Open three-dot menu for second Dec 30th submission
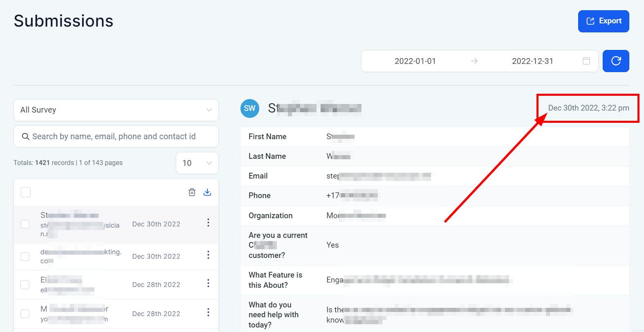This screenshot has width=644, height=332. (x=208, y=255)
